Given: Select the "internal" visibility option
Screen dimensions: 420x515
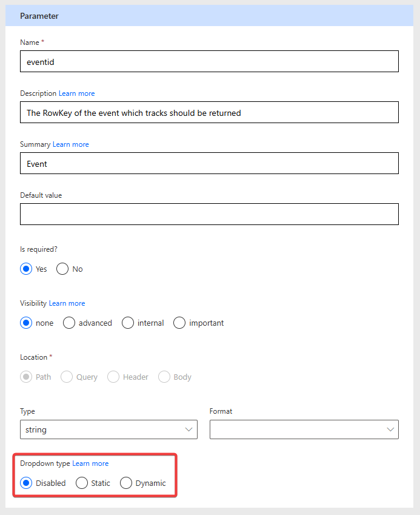Looking at the screenshot, I should [x=127, y=323].
